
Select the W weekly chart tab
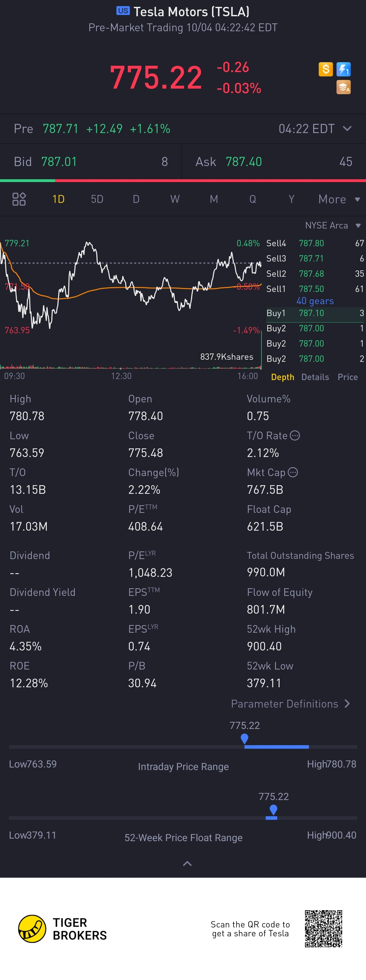[x=175, y=199]
